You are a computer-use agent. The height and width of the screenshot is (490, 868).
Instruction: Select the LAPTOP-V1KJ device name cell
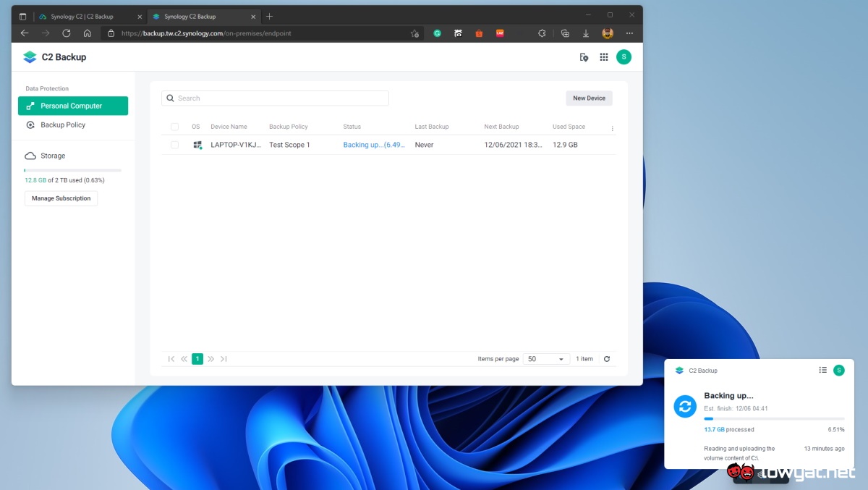pyautogui.click(x=236, y=145)
